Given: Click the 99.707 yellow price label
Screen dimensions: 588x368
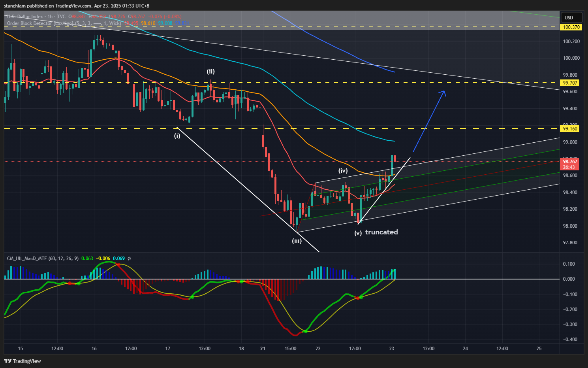Looking at the screenshot, I should [570, 83].
